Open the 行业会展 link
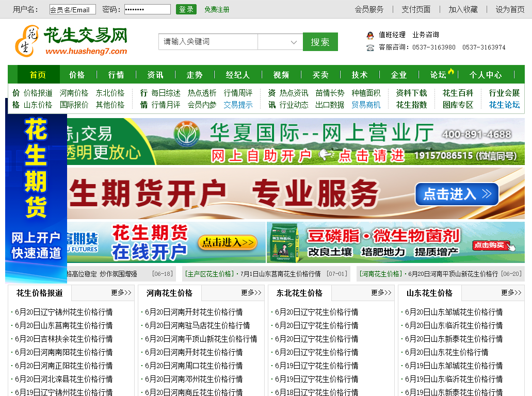The image size is (532, 396). (504, 93)
